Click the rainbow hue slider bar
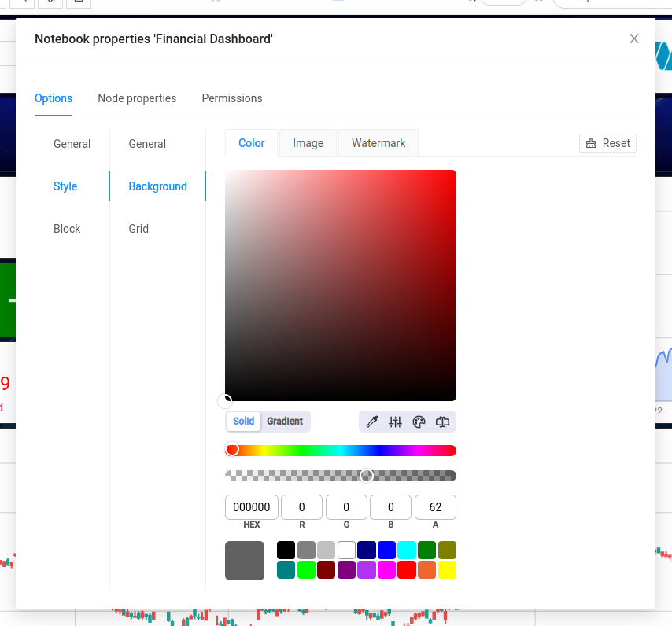The height and width of the screenshot is (626, 672). click(341, 451)
